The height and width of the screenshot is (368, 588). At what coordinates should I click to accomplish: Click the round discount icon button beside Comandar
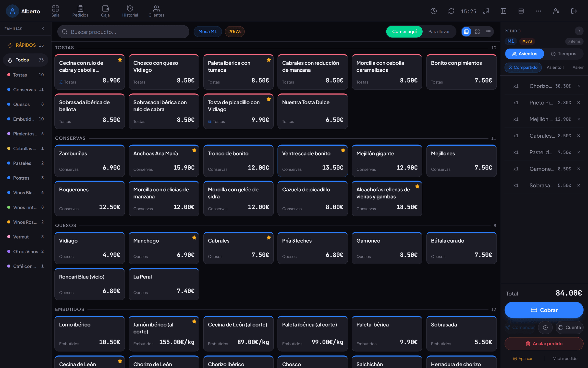tap(545, 328)
